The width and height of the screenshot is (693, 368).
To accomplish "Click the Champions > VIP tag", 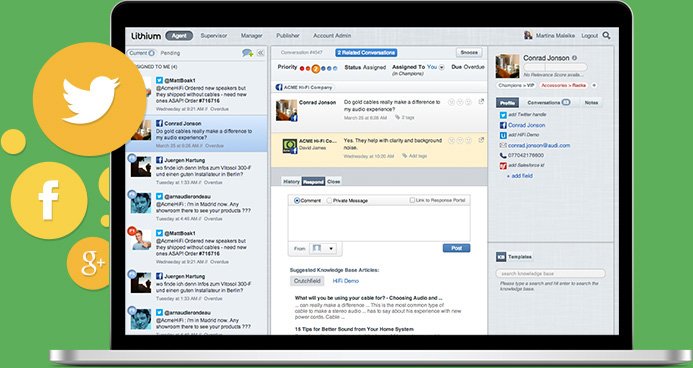I will (x=515, y=85).
